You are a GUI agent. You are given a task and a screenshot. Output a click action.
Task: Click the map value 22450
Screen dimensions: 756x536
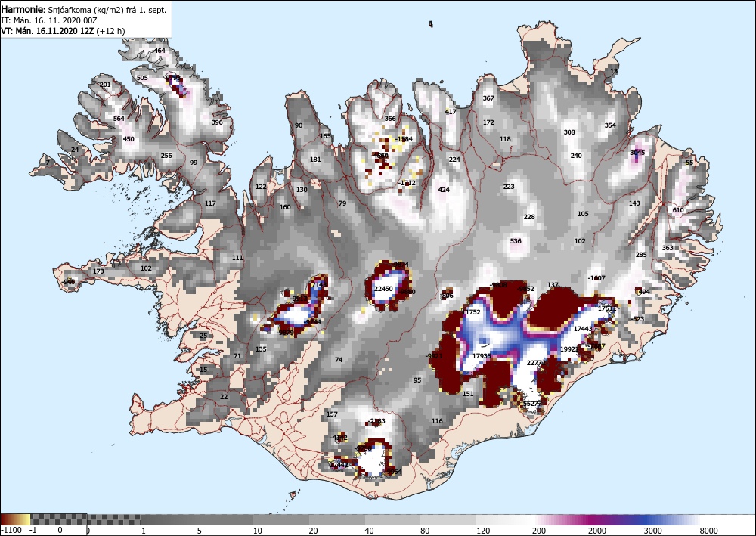pyautogui.click(x=384, y=289)
